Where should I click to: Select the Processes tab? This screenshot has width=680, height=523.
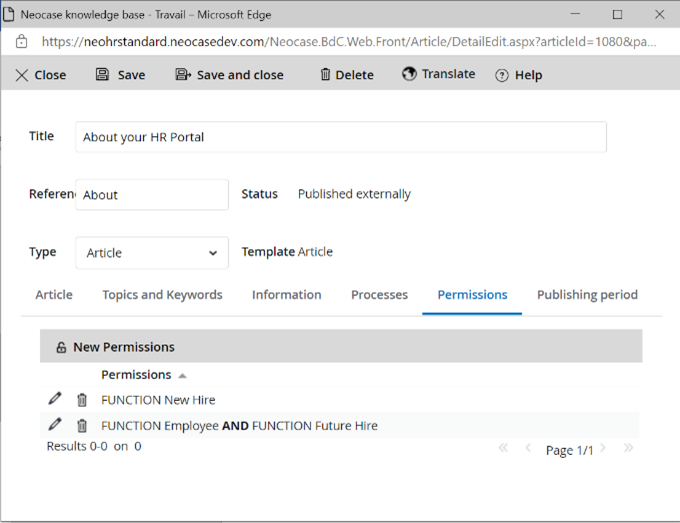[x=379, y=295]
